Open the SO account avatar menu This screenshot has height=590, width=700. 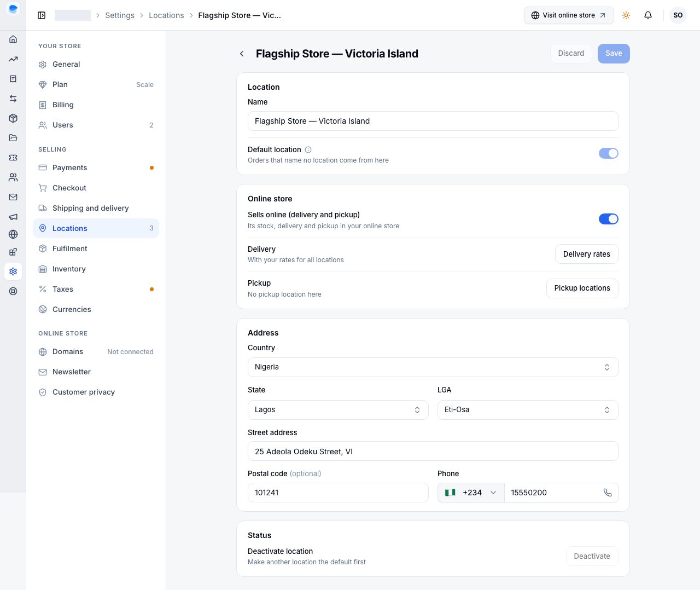coord(678,15)
